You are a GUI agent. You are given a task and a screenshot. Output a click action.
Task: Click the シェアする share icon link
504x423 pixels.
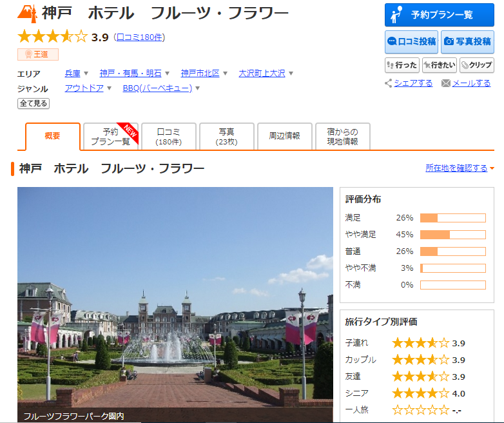pos(389,83)
